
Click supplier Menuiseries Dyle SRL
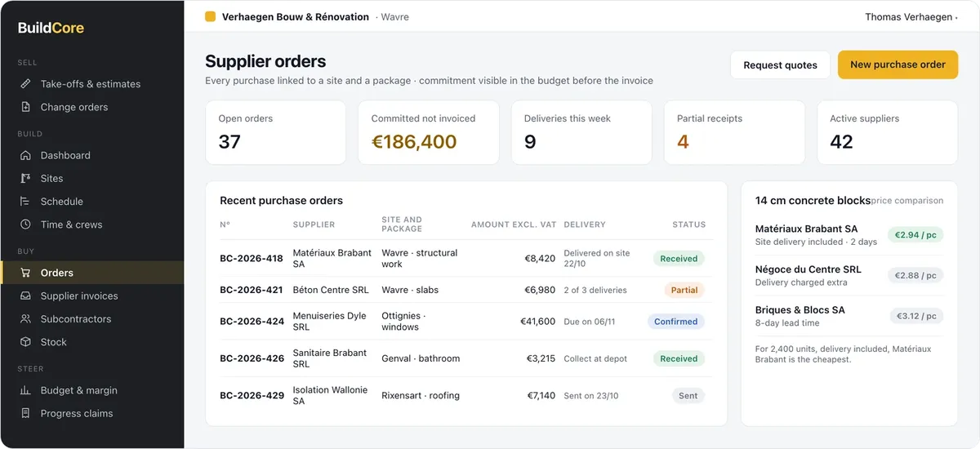click(330, 322)
